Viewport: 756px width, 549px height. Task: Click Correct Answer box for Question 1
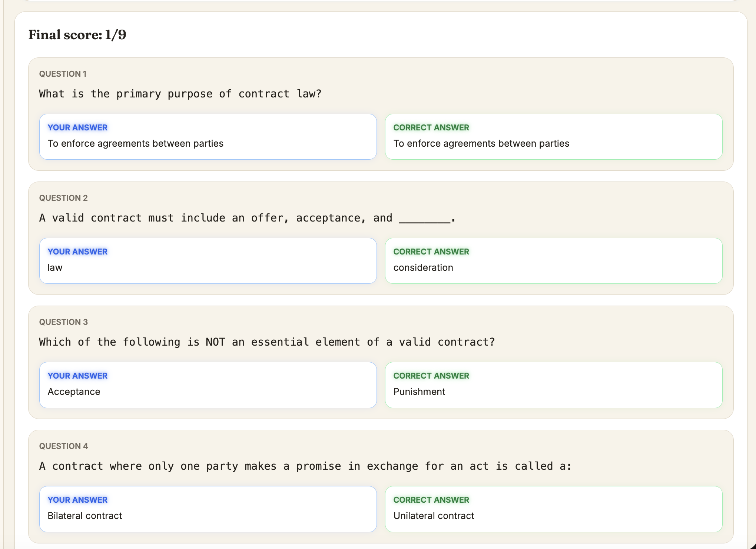tap(554, 137)
